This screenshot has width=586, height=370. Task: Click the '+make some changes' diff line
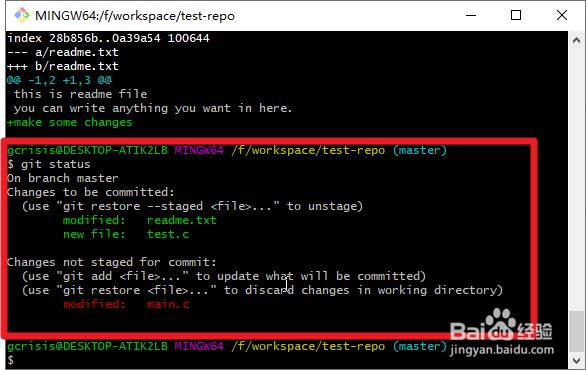(x=70, y=123)
